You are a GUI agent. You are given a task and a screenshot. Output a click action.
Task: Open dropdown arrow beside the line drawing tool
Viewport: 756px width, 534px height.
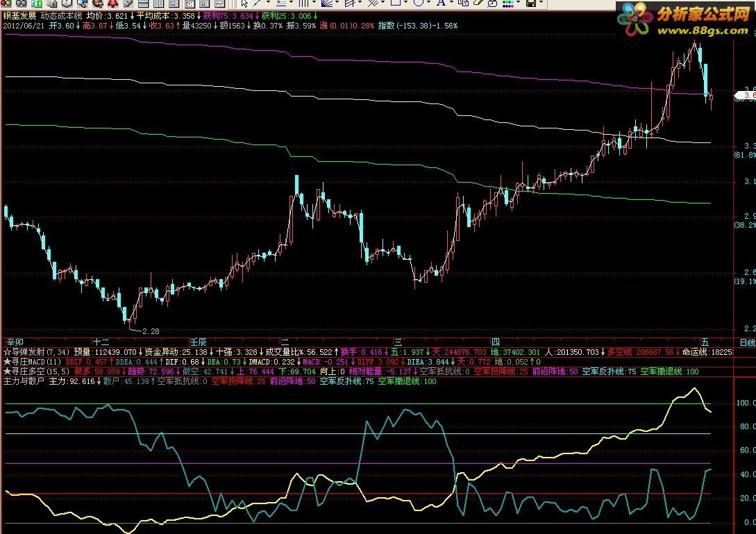[269, 2]
